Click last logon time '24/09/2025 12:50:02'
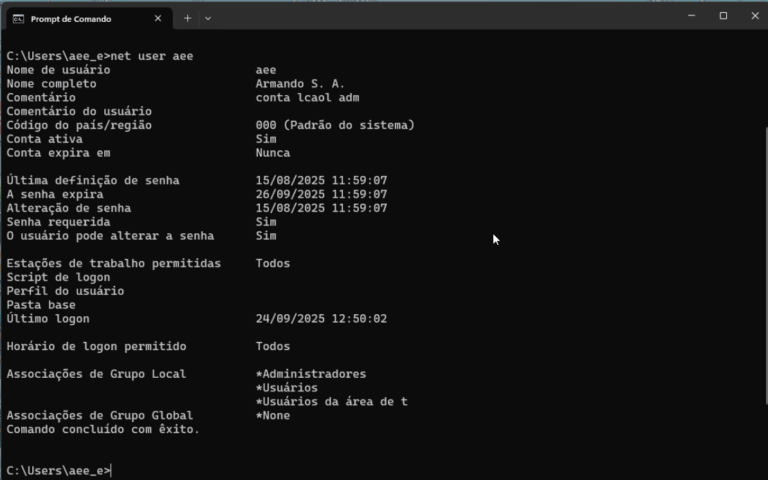Screen dimensions: 768x480 point(321,319)
